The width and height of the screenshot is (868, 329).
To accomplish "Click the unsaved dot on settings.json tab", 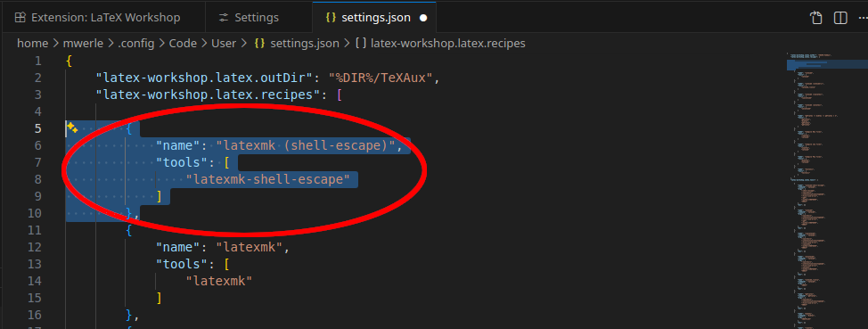I will (423, 18).
